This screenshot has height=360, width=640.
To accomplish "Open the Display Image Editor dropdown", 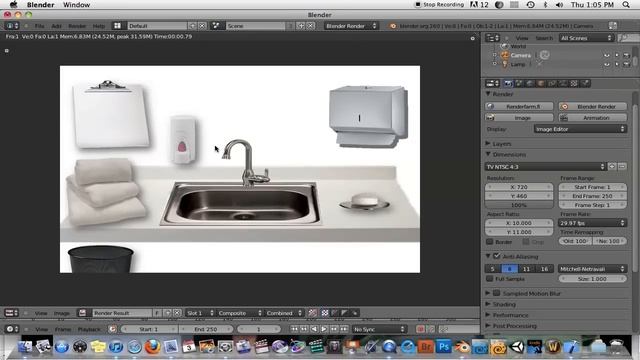I will pos(580,129).
